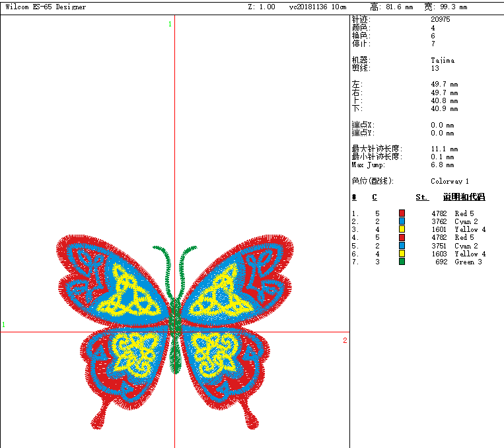Pick the yellow swatch in row 3
Screen dimensions: 504x448
[402, 229]
